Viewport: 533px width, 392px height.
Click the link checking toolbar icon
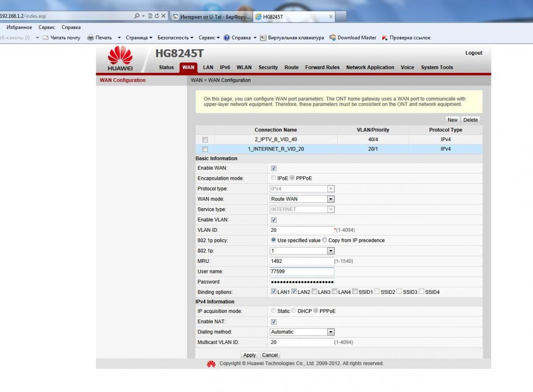(x=385, y=38)
